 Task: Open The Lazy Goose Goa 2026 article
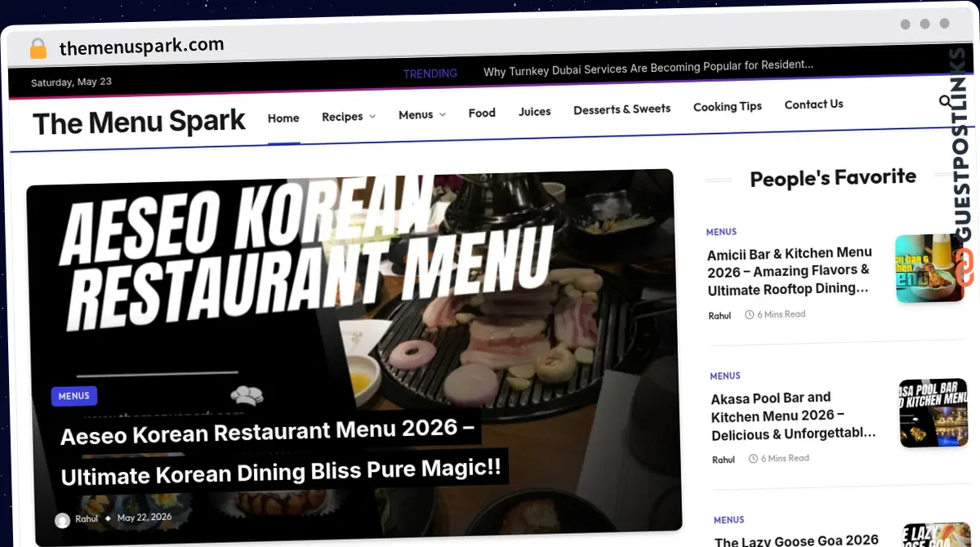coord(796,540)
